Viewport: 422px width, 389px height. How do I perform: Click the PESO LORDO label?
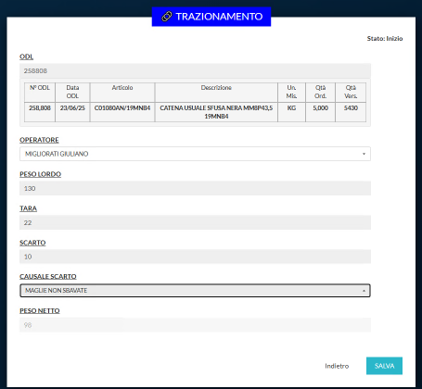[x=40, y=174]
